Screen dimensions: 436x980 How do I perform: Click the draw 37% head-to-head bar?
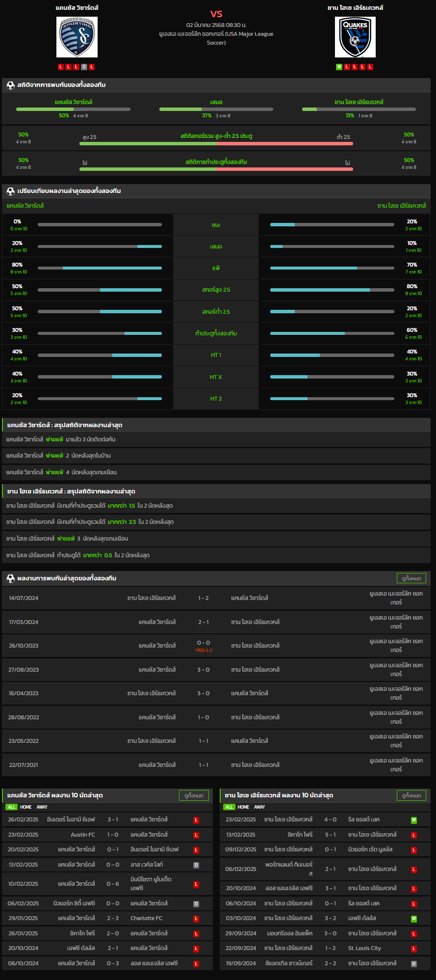tap(216, 109)
